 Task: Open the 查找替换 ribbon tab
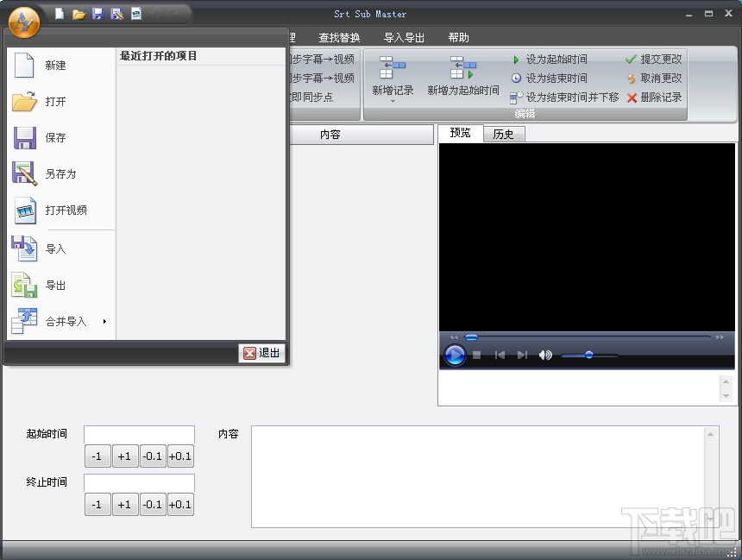(339, 37)
